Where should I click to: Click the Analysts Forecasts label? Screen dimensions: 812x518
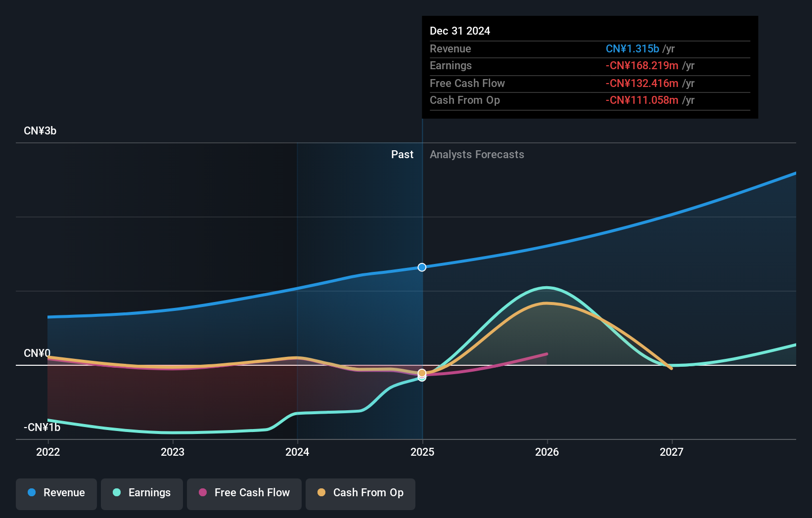pyautogui.click(x=477, y=155)
